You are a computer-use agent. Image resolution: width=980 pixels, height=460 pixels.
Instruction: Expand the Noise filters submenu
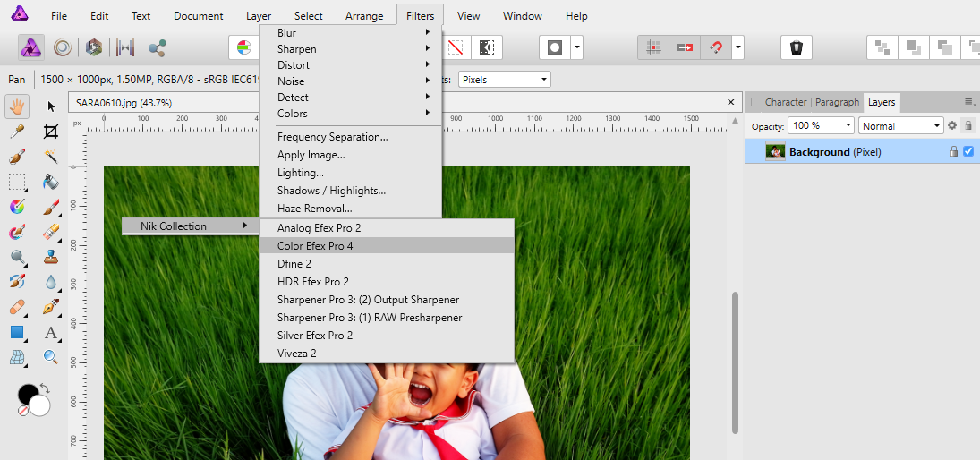(x=351, y=81)
